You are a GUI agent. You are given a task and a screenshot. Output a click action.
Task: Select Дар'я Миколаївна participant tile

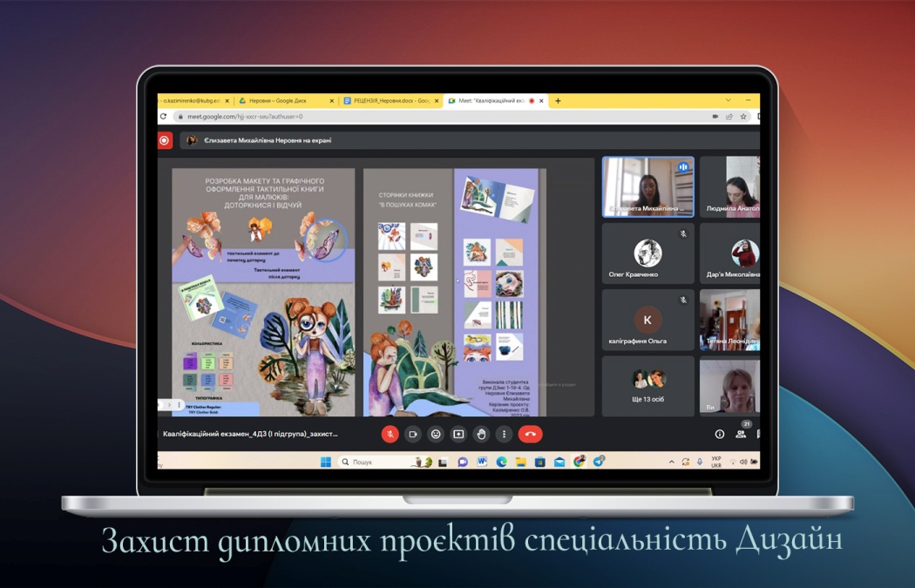[x=730, y=253]
